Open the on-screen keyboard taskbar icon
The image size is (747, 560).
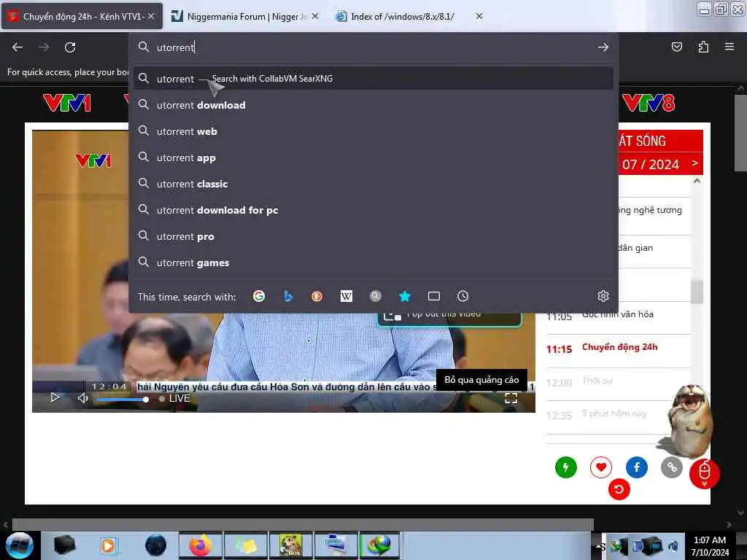click(336, 545)
